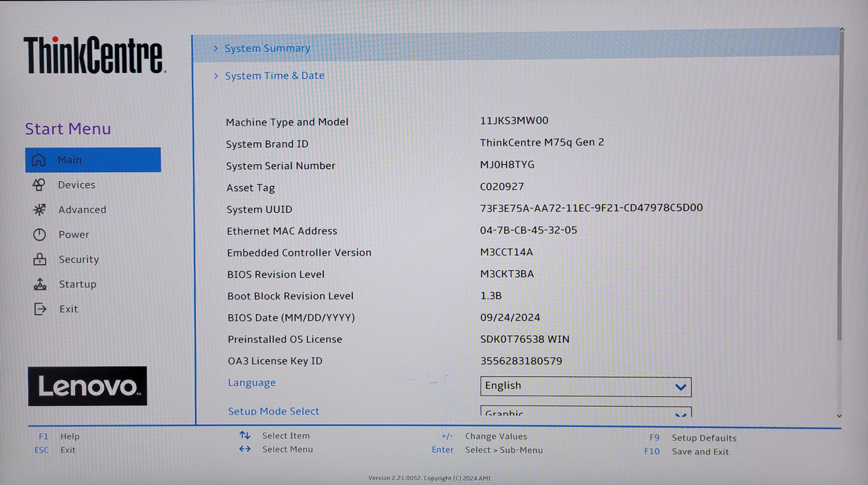Click the ThinkCentre logo
The width and height of the screenshot is (868, 485).
pos(94,55)
